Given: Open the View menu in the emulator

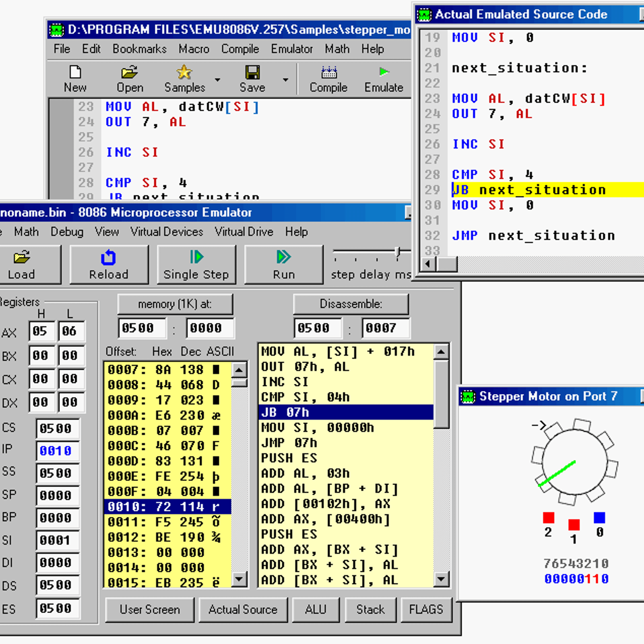Looking at the screenshot, I should point(107,232).
